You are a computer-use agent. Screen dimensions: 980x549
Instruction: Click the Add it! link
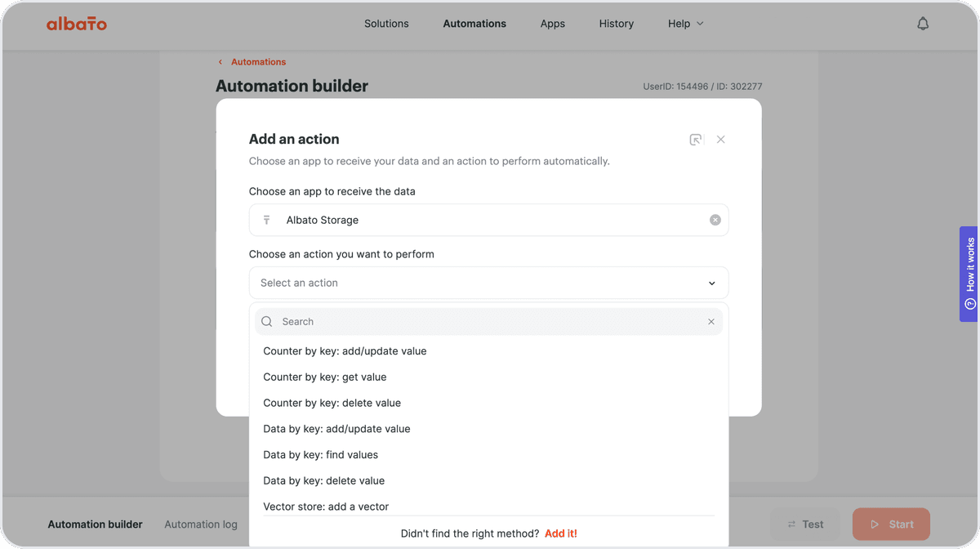[561, 533]
